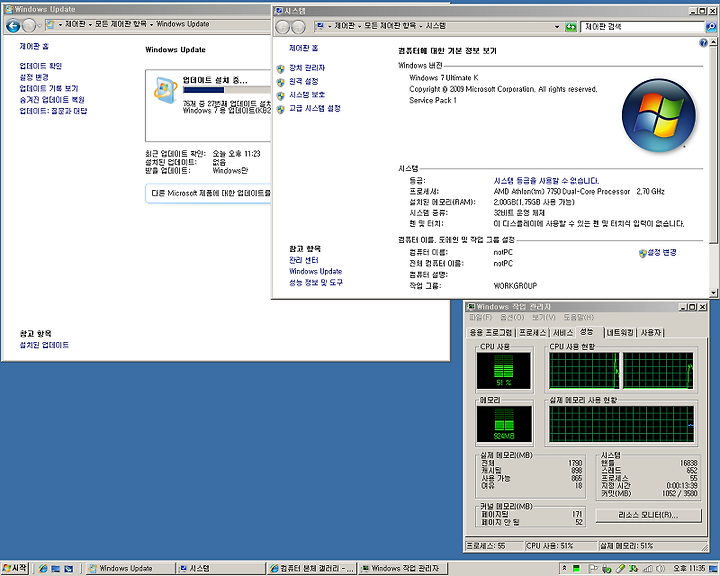Show hidden tray icons with the arrow

[564, 568]
